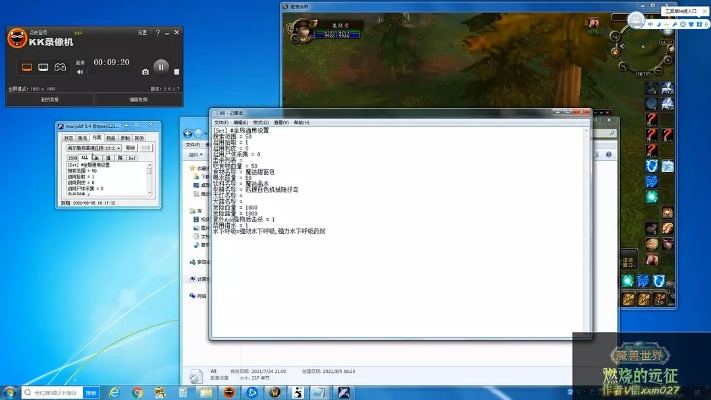Click the first red question mark action button in game
Image resolution: width=711 pixels, height=400 pixels.
click(x=652, y=119)
